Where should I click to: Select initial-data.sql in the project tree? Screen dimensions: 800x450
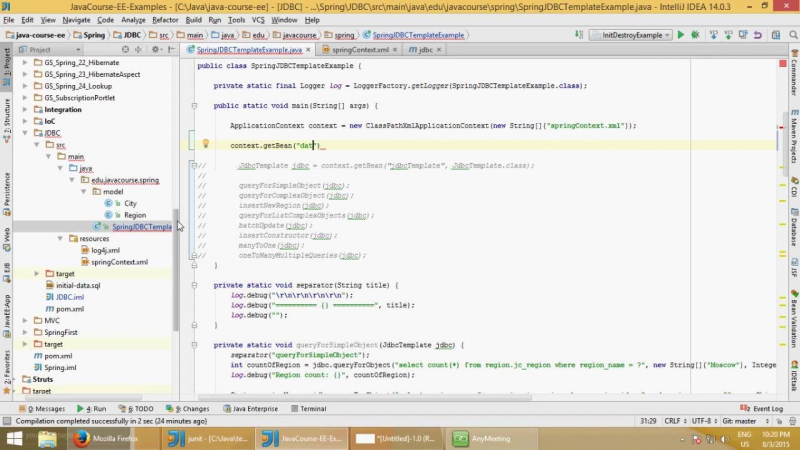[77, 285]
